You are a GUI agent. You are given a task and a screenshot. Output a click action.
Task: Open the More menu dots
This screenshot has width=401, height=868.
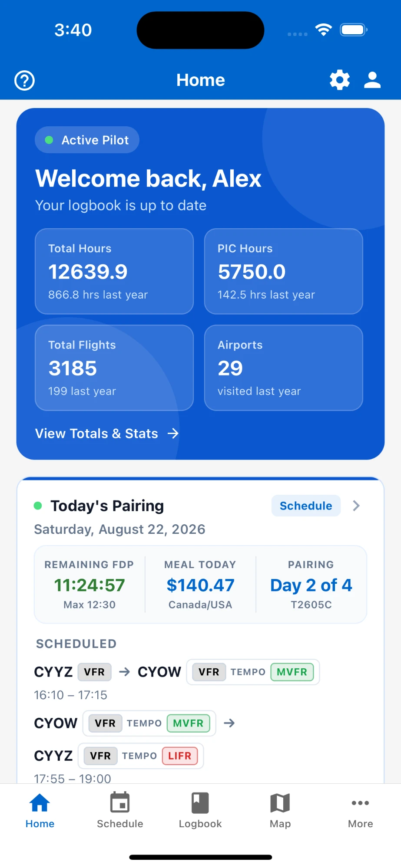pyautogui.click(x=361, y=803)
